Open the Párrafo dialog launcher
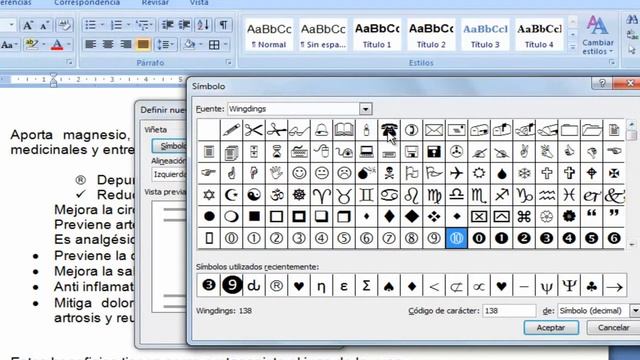The height and width of the screenshot is (360, 640). tap(229, 62)
